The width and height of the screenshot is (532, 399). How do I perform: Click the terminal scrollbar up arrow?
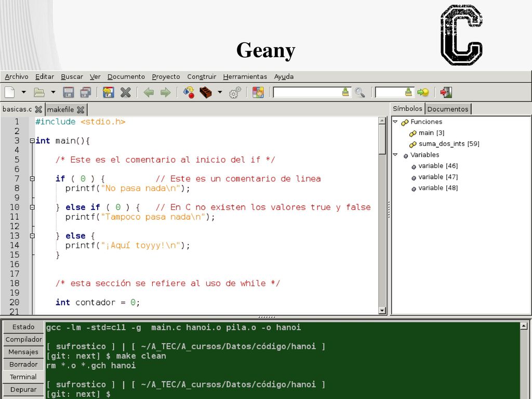point(524,326)
